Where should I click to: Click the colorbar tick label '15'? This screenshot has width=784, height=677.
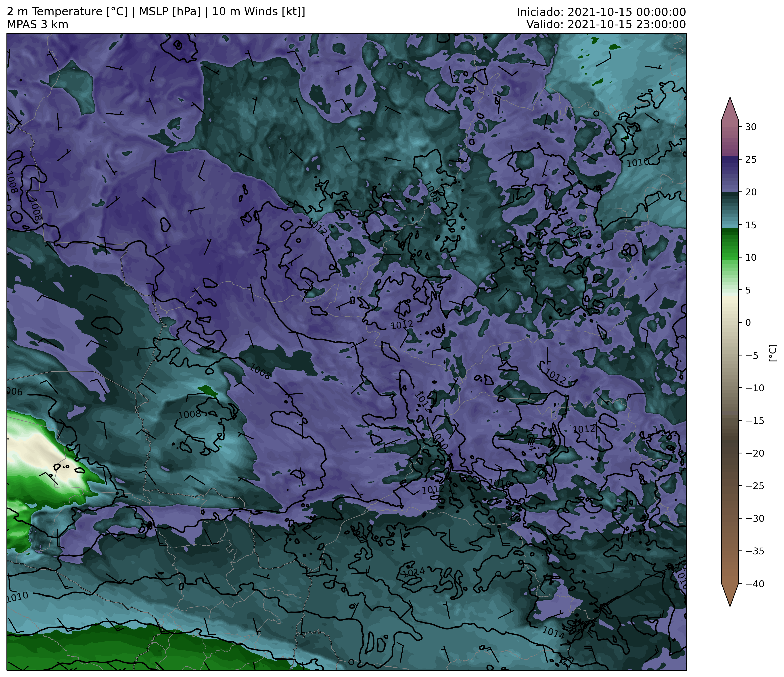tap(751, 225)
